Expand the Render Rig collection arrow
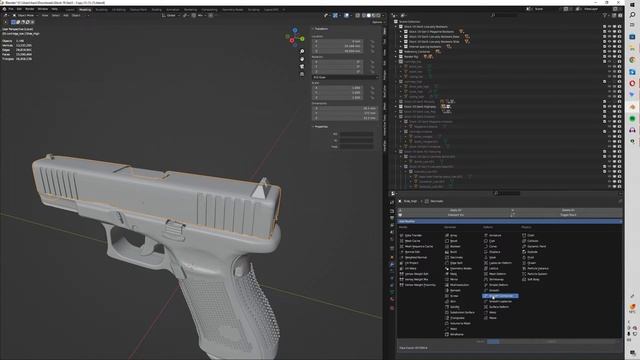The height and width of the screenshot is (360, 640). [x=396, y=56]
